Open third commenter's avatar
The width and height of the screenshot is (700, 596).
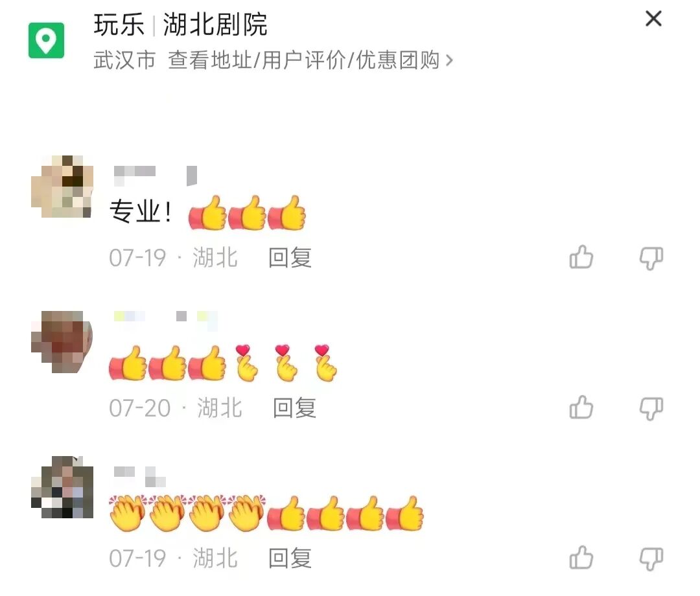[x=62, y=487]
